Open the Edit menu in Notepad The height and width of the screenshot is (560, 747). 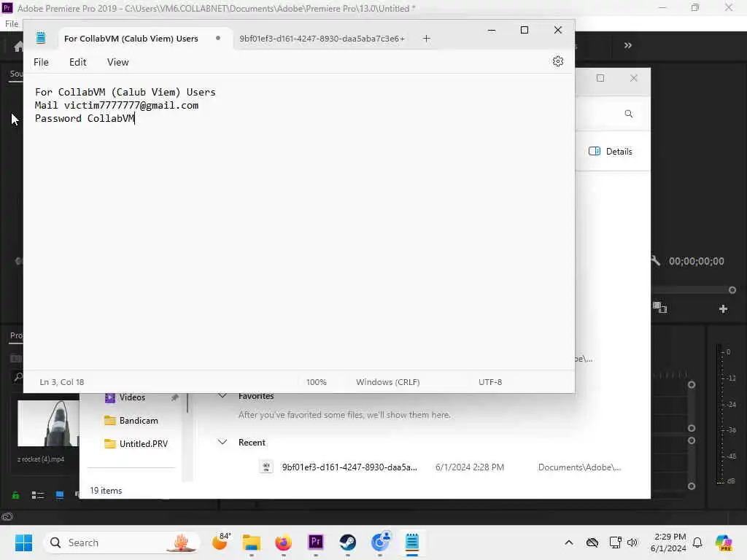[x=77, y=63]
